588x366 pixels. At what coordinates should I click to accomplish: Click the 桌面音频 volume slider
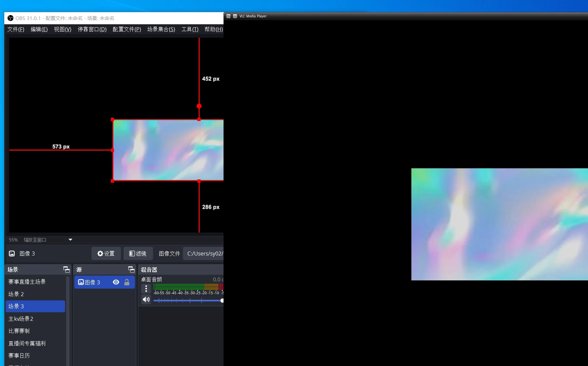pyautogui.click(x=188, y=300)
